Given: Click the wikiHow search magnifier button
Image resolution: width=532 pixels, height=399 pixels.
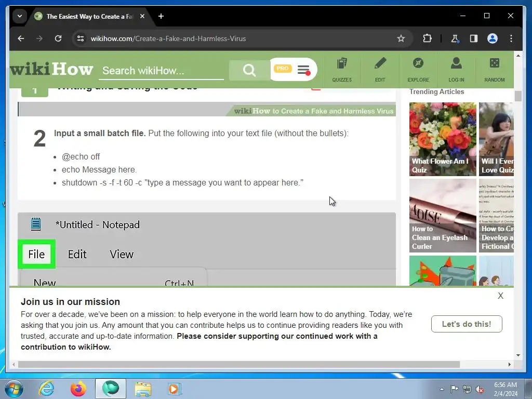Looking at the screenshot, I should pos(249,70).
